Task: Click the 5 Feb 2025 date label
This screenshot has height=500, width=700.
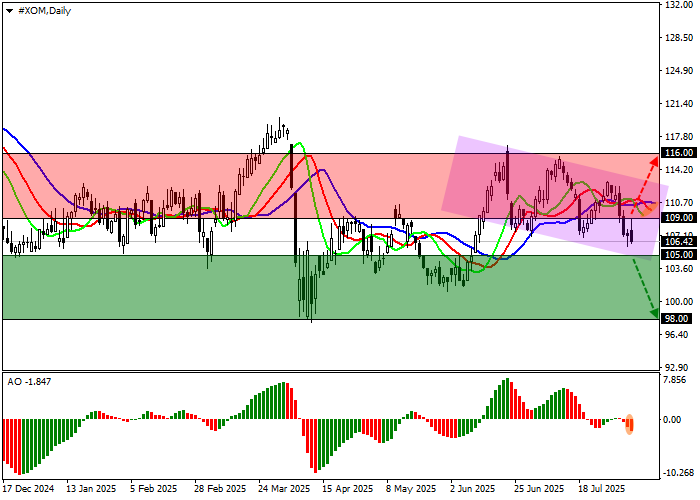Action: pos(154,489)
